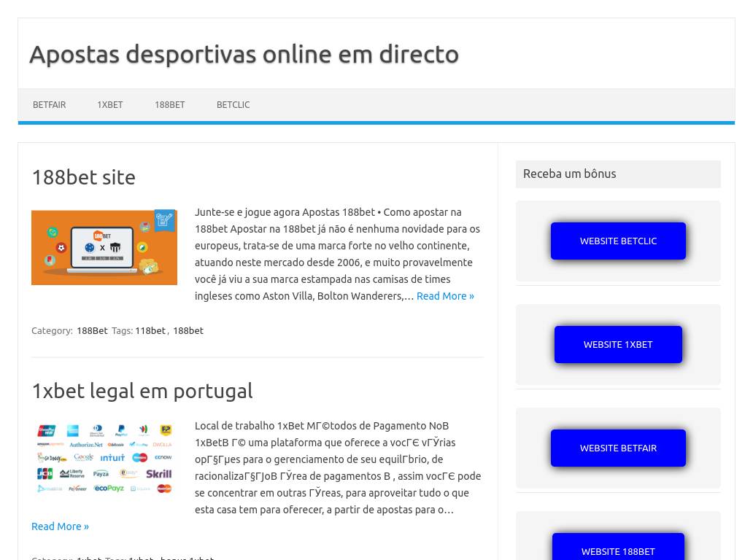The height and width of the screenshot is (560, 753).
Task: Click the payment methods logos thumbnail
Action: click(104, 459)
